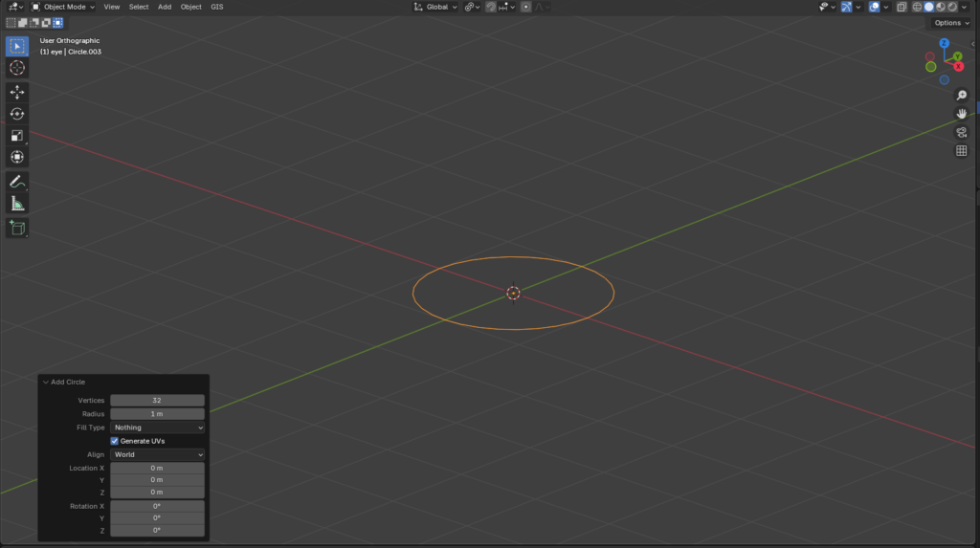The image size is (980, 548).
Task: Switch perspective/orthographic with grid icon
Action: (961, 150)
